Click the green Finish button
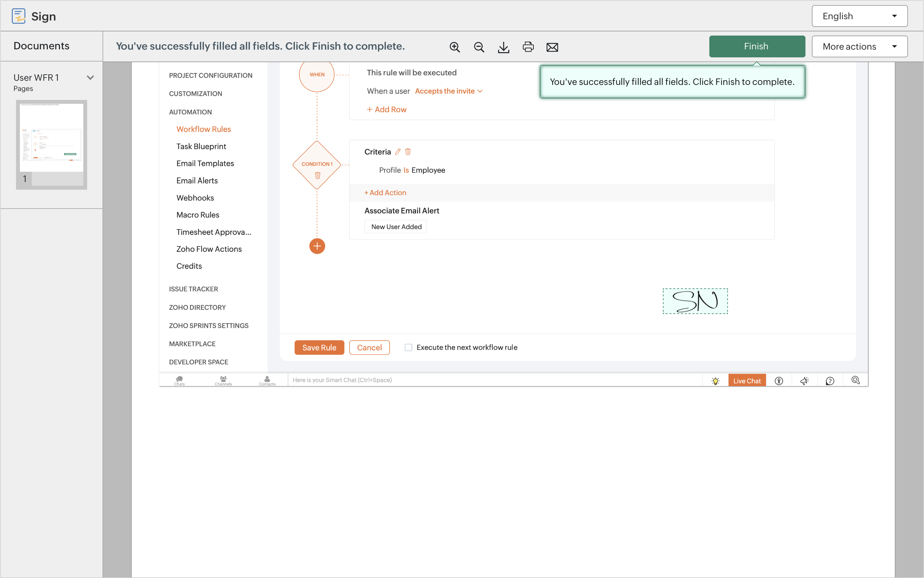 point(756,47)
